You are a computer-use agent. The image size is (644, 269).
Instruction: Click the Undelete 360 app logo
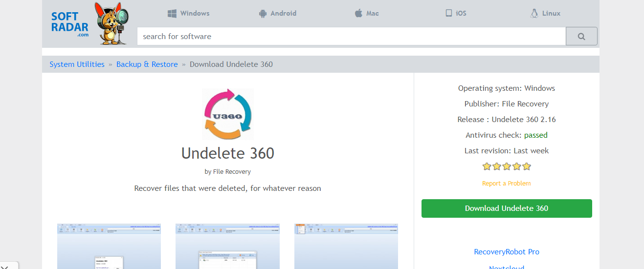(x=228, y=114)
